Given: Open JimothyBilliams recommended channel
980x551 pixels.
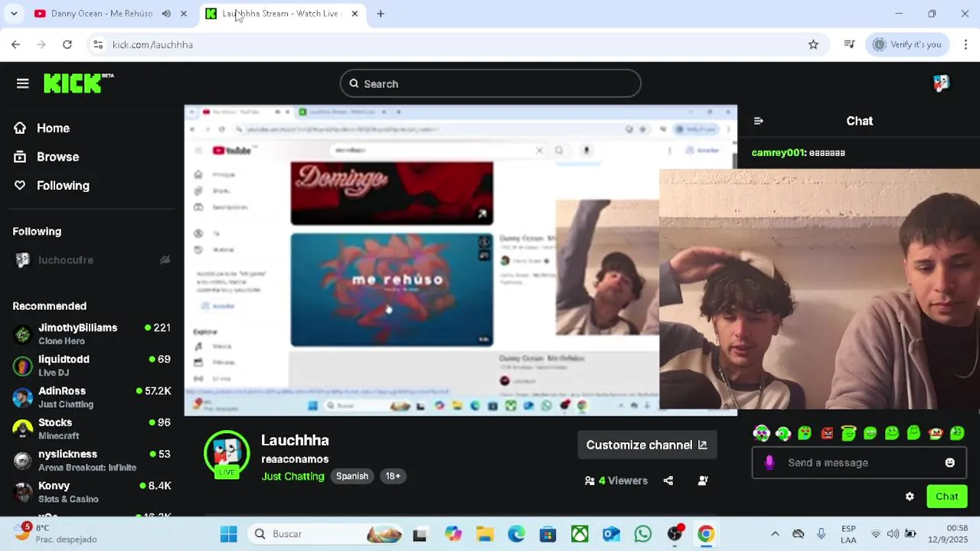Looking at the screenshot, I should 92,334.
